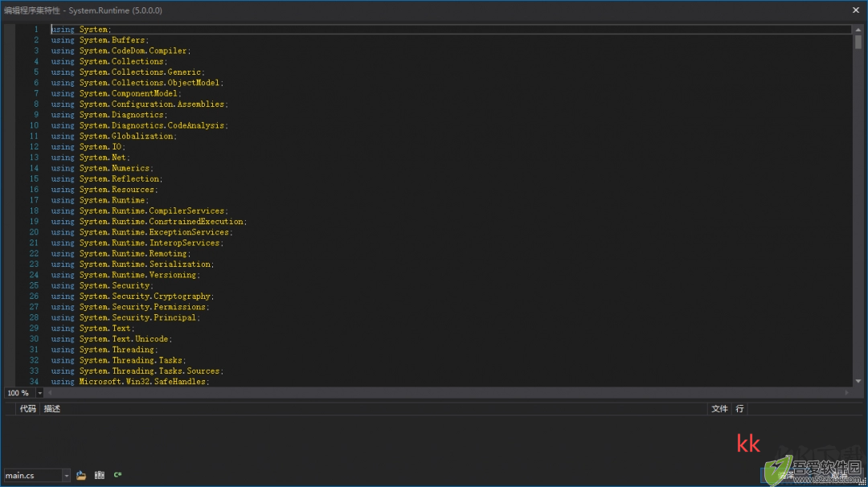The width and height of the screenshot is (868, 487).
Task: Click line 'using System.Runtime.Serialization;'
Action: pos(133,264)
